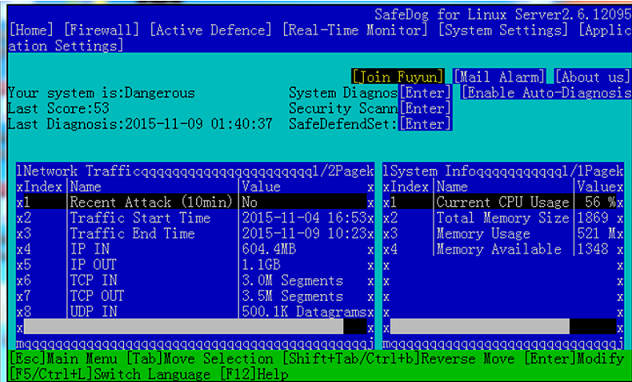Click the 1348 memory available value
The height and width of the screenshot is (382, 632).
click(593, 249)
